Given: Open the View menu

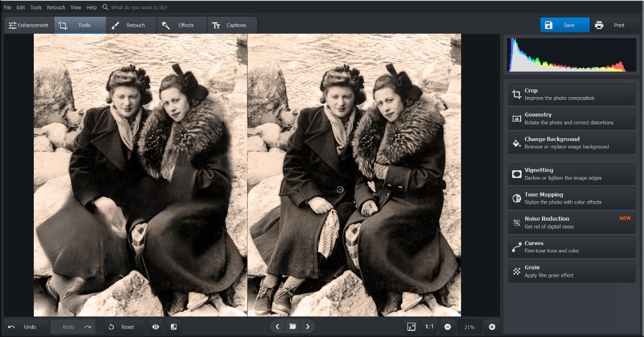Looking at the screenshot, I should click(76, 8).
